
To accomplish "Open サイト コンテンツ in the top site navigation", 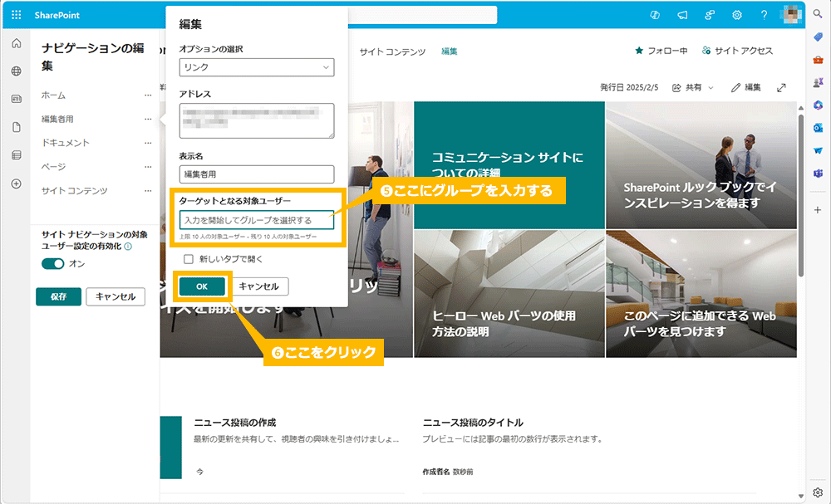I will pyautogui.click(x=392, y=51).
